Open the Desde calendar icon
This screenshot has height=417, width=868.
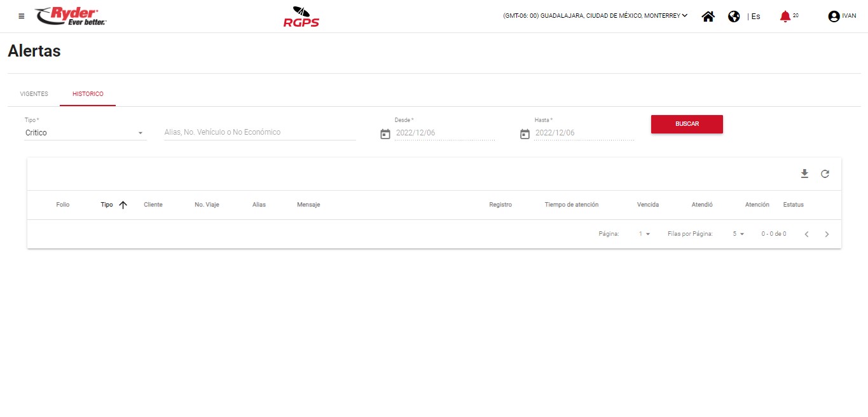click(x=385, y=133)
